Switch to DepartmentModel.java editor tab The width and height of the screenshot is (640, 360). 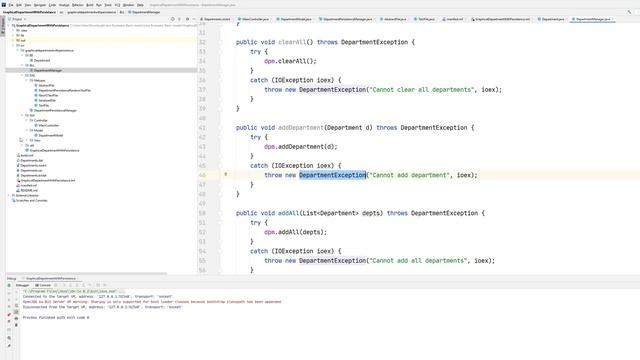click(296, 19)
